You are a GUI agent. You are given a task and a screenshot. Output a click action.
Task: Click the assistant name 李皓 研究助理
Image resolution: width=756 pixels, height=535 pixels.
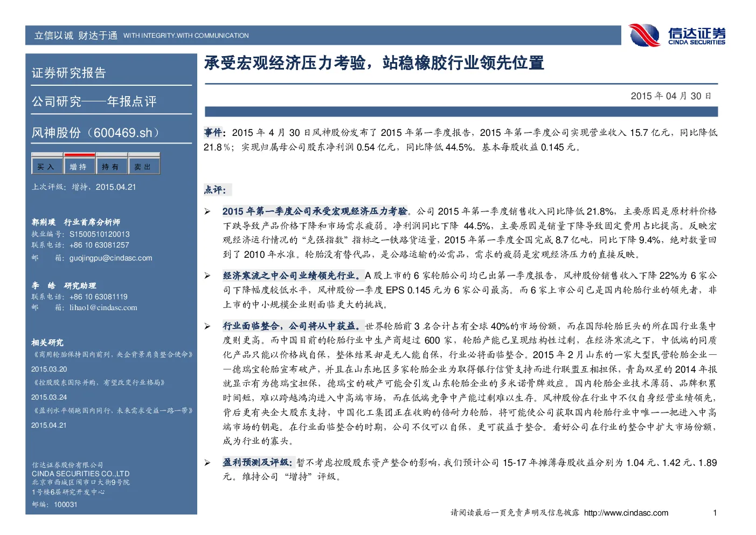(x=64, y=286)
